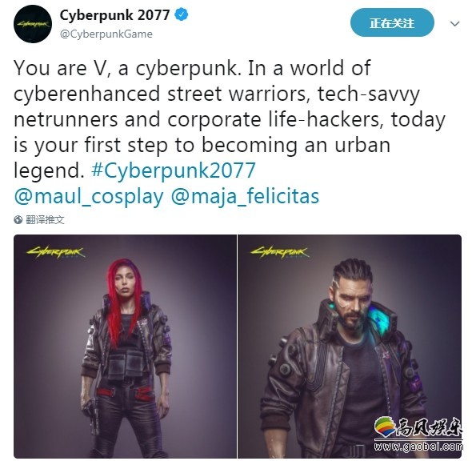Click the Cyberpunk logo in right photo

280,252
